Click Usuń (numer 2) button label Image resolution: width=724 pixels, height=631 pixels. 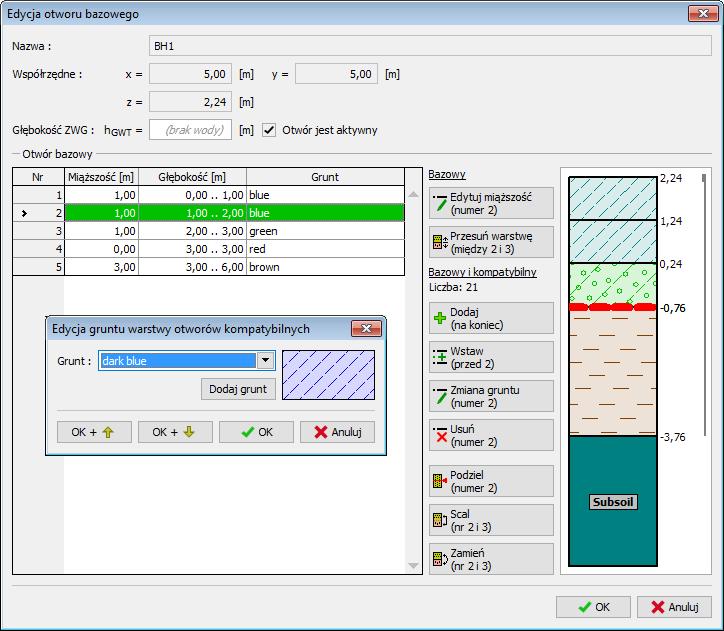(474, 435)
